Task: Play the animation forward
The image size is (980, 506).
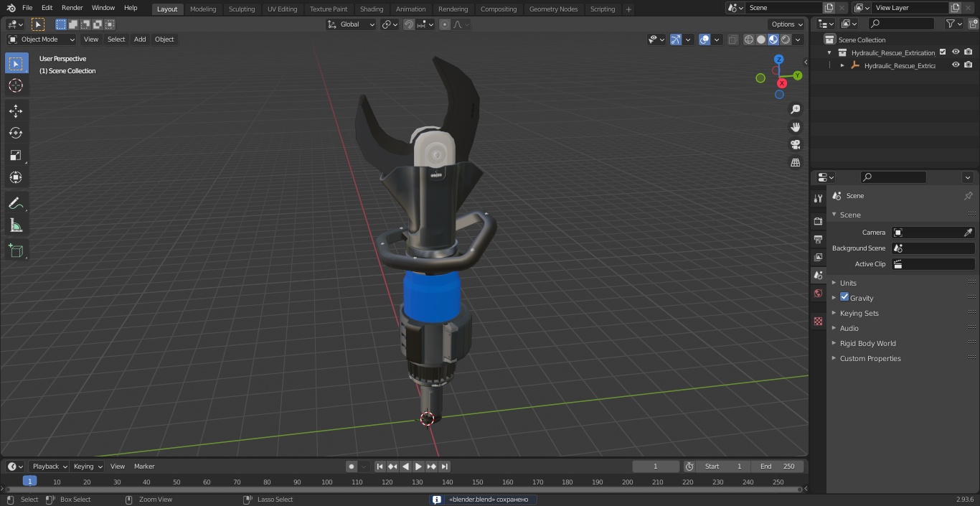Action: 418,467
